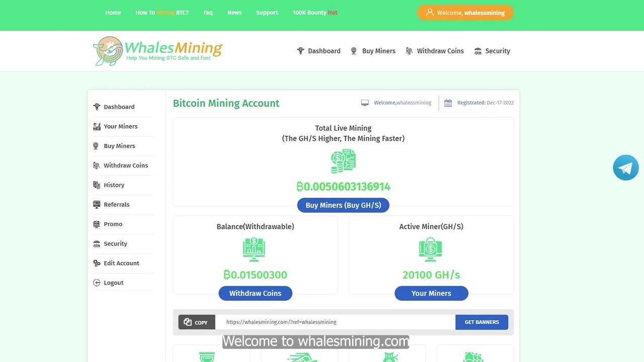644x362 pixels.
Task: Go to Withdraw Coins in header navigation
Action: [440, 51]
